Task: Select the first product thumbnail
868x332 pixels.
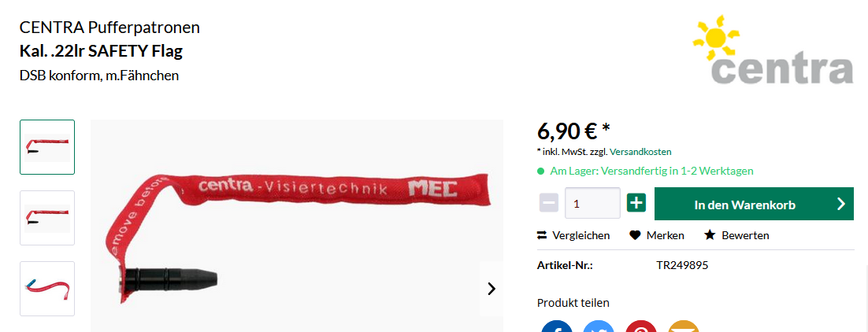Action: (47, 147)
